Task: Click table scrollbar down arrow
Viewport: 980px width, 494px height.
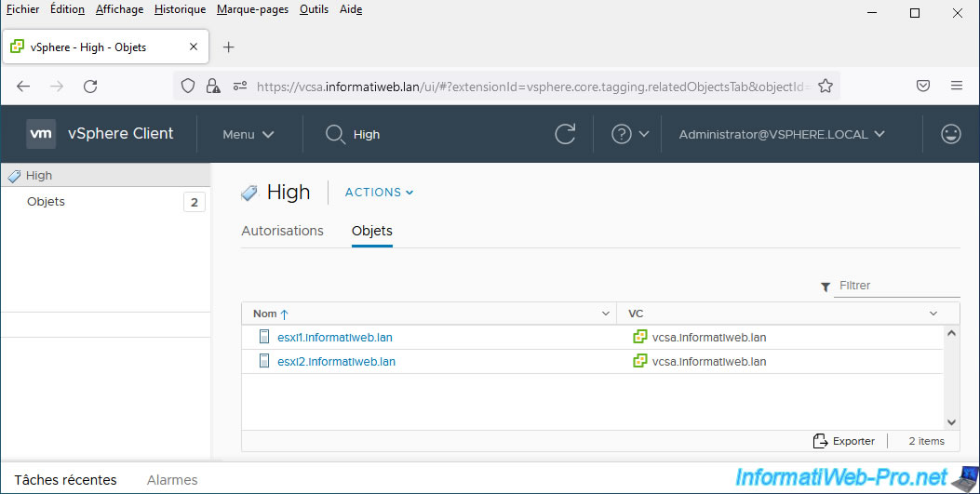Action: pos(951,422)
